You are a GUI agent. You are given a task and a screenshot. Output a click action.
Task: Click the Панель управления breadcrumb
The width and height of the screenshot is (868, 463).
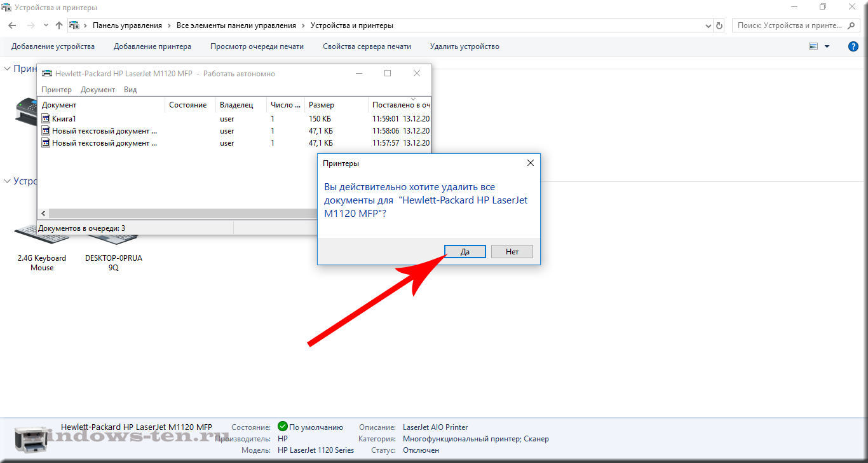[x=127, y=25]
